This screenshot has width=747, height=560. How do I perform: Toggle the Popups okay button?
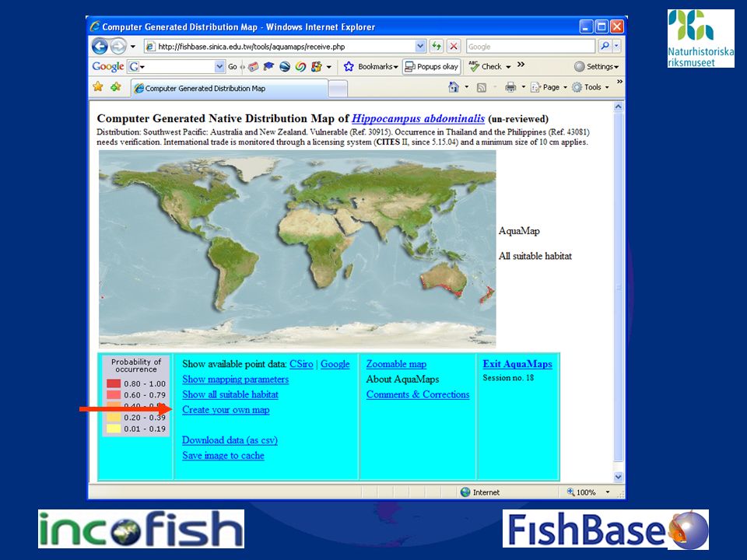click(431, 67)
